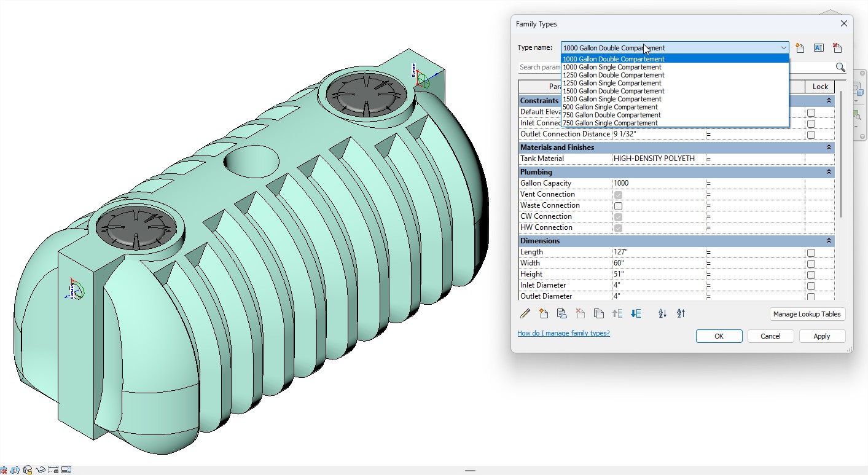Toggle the Vent Connection checkbox
Image resolution: width=868 pixels, height=475 pixels.
(x=618, y=195)
